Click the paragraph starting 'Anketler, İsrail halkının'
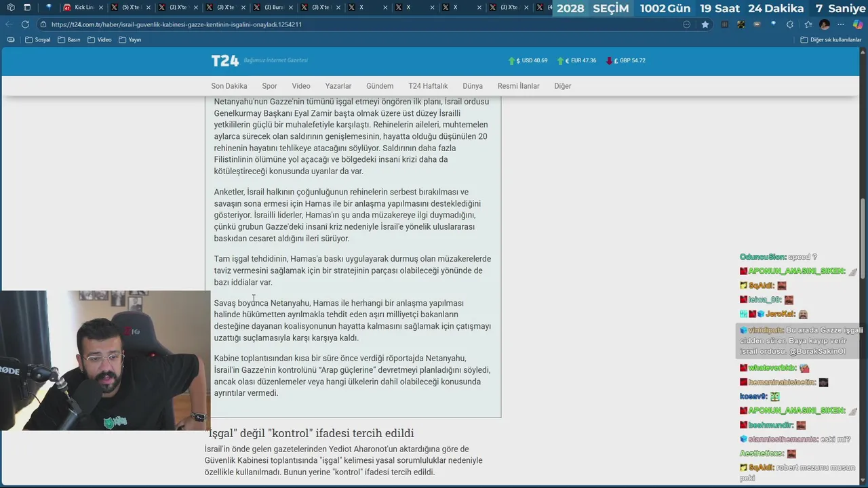This screenshot has height=488, width=868. coord(348,216)
